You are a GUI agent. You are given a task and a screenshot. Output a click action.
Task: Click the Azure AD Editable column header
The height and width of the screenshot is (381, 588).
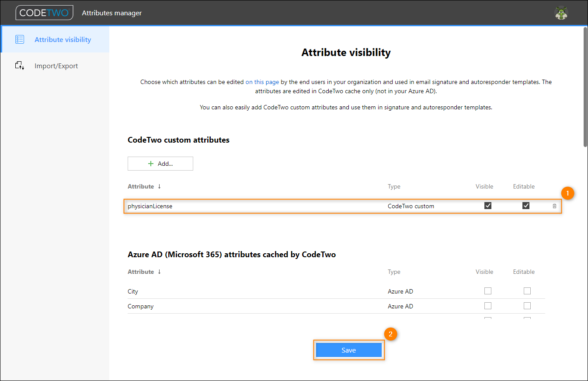pos(524,272)
